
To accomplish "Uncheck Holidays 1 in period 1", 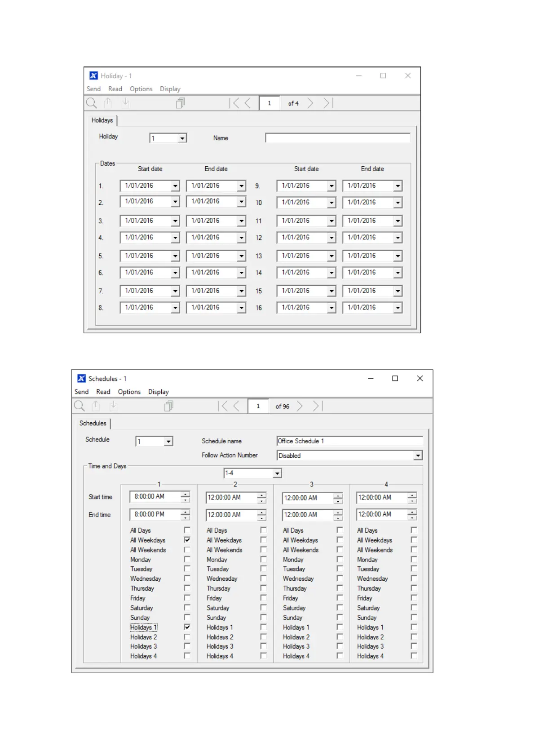I will pos(187,627).
